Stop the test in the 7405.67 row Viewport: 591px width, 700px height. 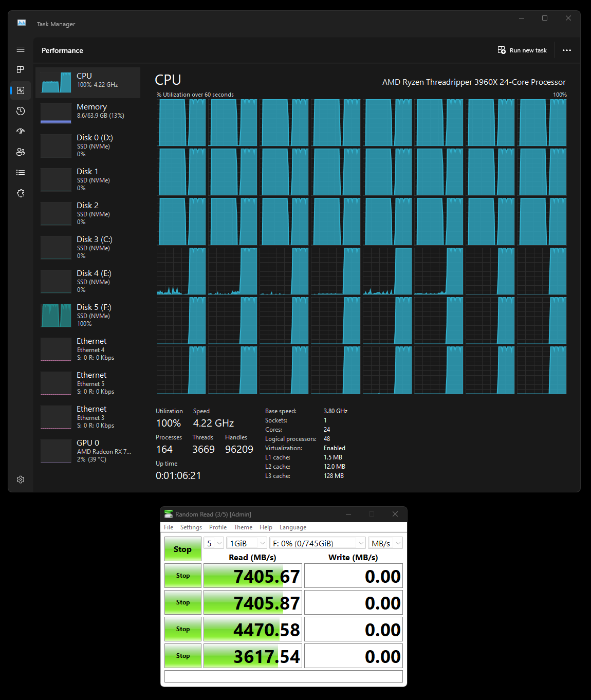(x=182, y=576)
